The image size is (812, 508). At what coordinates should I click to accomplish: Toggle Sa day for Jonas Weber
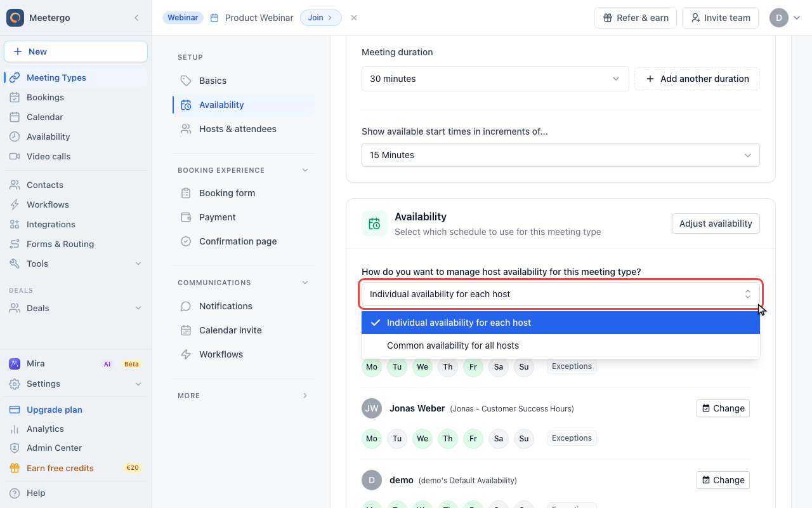point(499,439)
